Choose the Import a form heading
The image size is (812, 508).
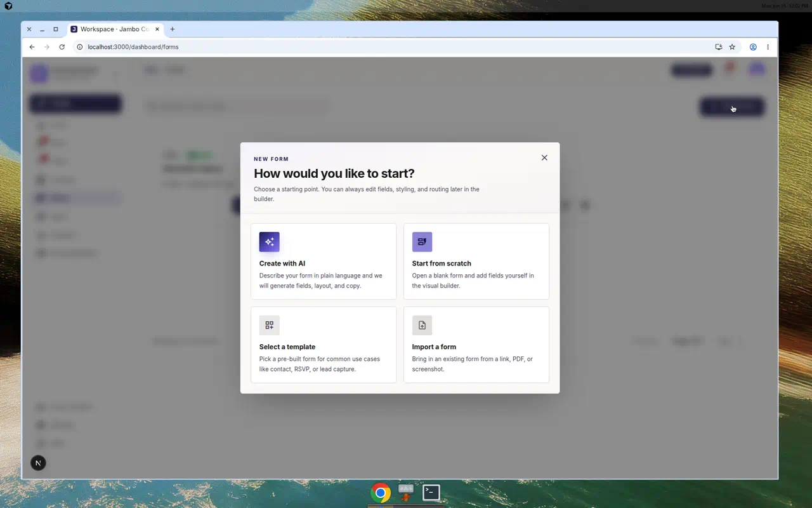pyautogui.click(x=434, y=347)
